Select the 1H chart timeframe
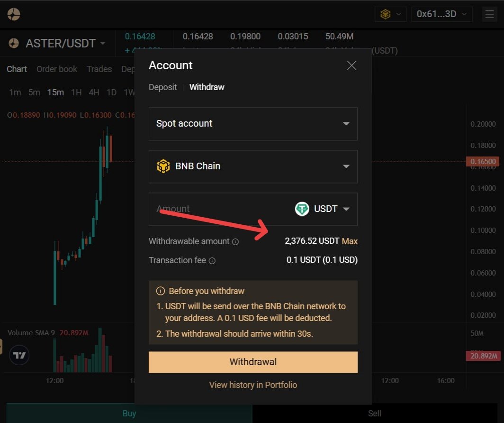Image resolution: width=504 pixels, height=423 pixels. [76, 92]
